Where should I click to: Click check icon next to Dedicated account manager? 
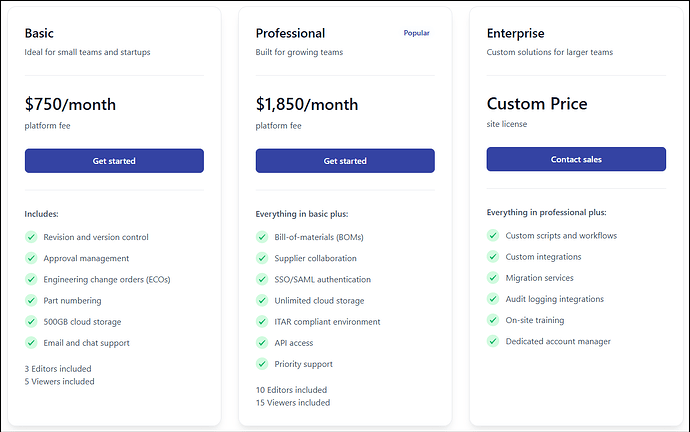493,341
